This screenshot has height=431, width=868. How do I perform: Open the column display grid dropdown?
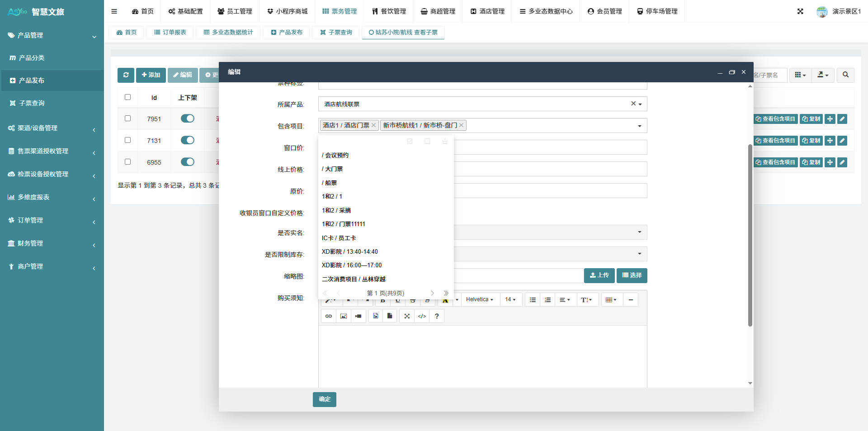pos(800,75)
